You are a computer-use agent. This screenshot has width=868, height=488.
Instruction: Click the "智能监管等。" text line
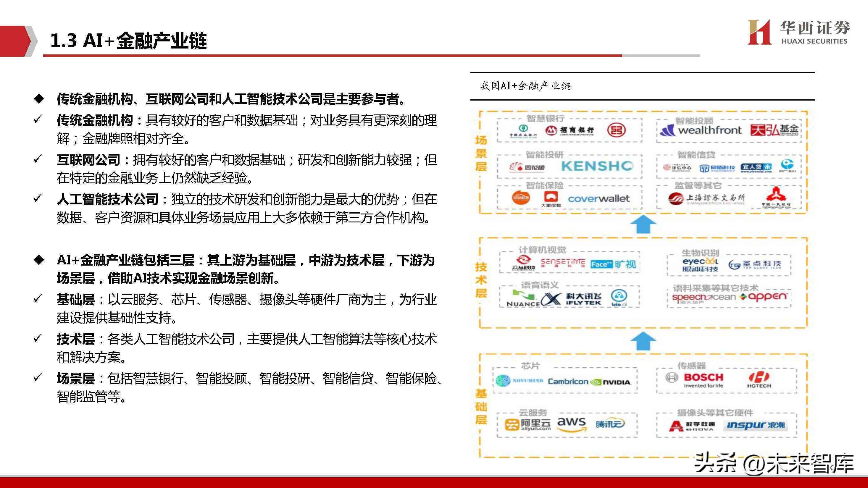(92, 397)
